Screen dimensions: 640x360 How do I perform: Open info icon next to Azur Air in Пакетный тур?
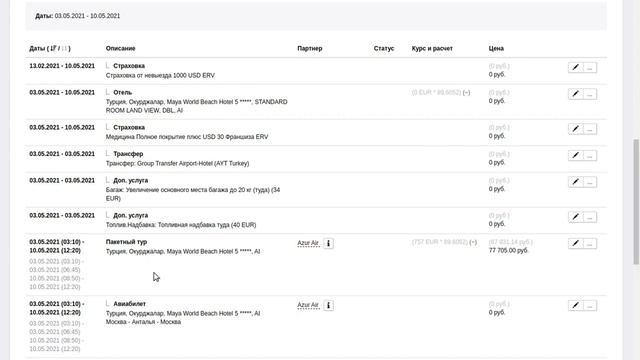click(x=328, y=243)
